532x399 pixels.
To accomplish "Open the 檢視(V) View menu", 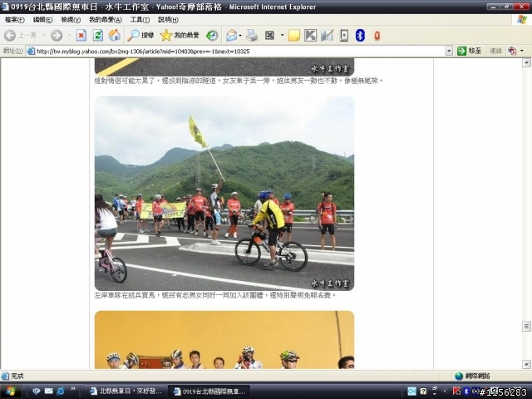I will coord(71,20).
